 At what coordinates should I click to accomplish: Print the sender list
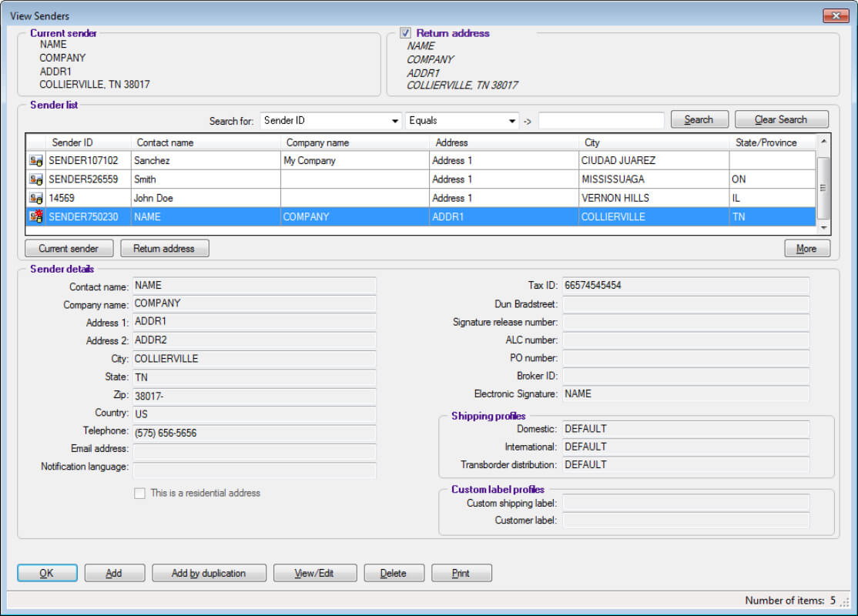point(461,573)
